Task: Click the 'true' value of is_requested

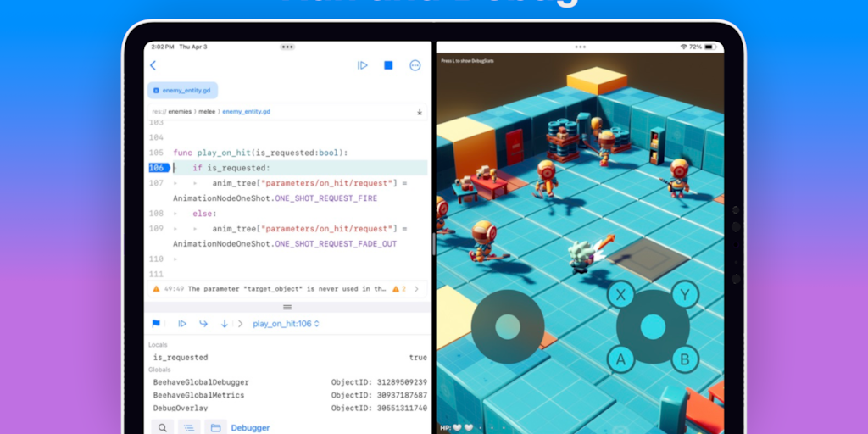Action: pos(418,358)
